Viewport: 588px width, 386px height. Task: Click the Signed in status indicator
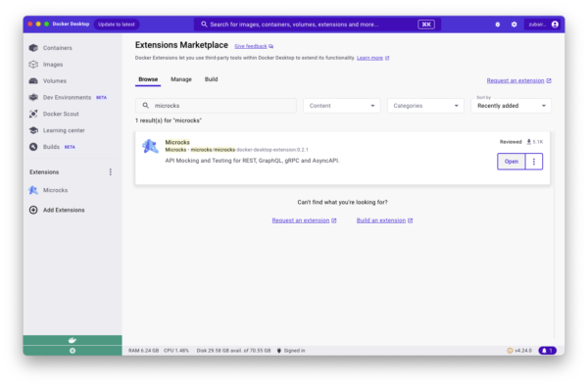point(291,351)
